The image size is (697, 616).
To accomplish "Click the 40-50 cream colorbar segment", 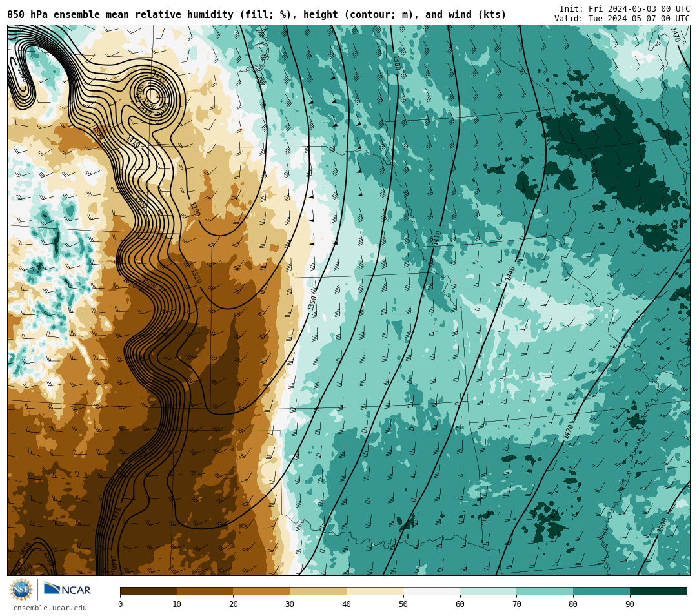I will tap(375, 591).
